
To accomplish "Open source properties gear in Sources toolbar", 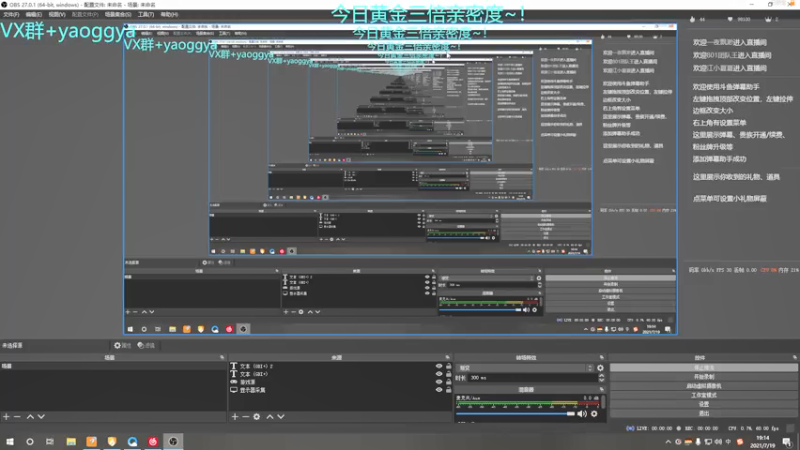I will pyautogui.click(x=257, y=417).
